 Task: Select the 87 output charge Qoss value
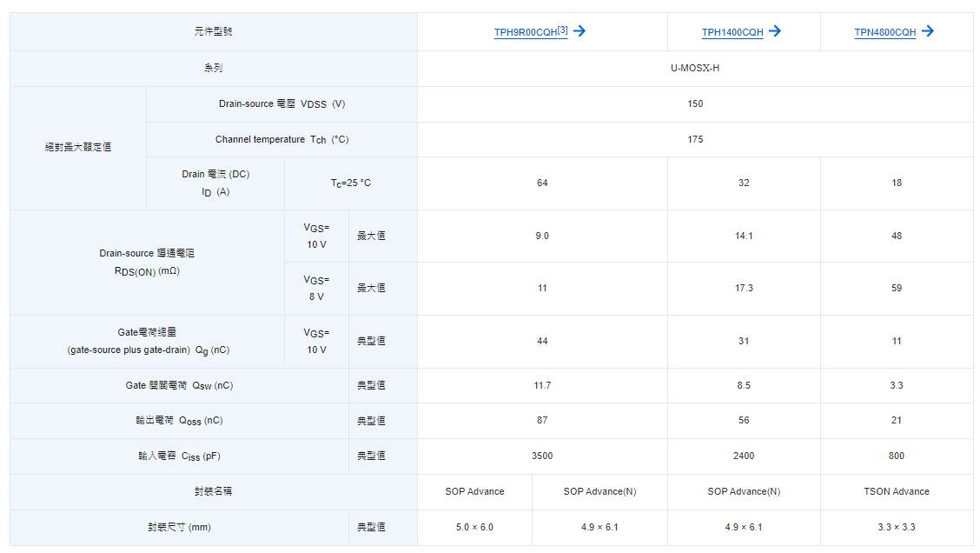pos(542,420)
